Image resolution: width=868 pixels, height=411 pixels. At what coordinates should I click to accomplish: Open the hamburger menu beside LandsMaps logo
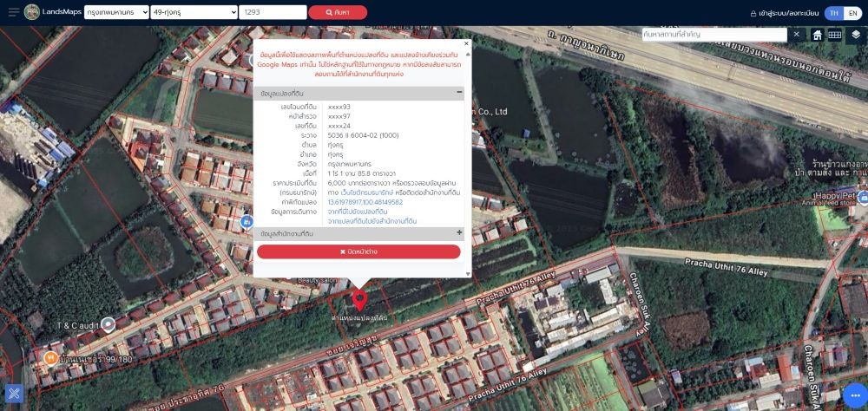tap(13, 12)
